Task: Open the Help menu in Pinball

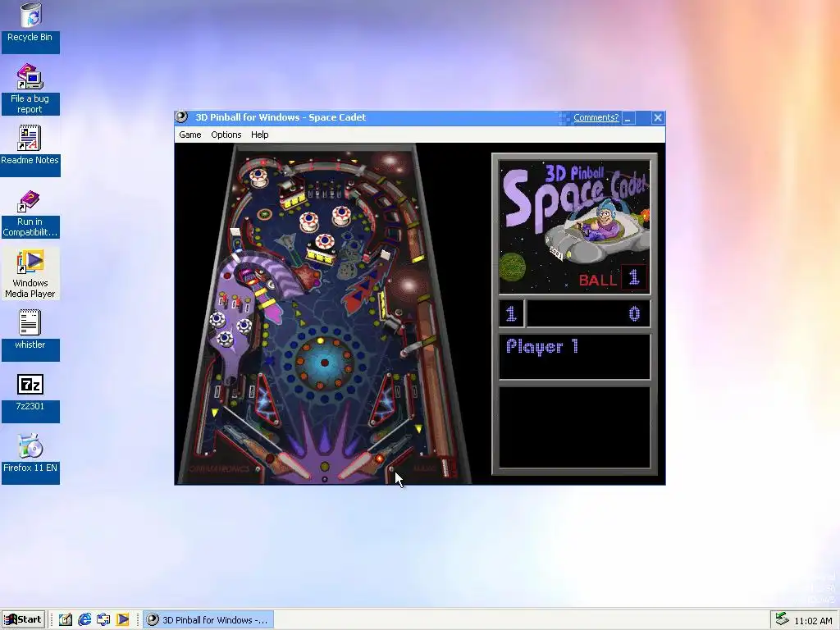Action: pyautogui.click(x=260, y=135)
